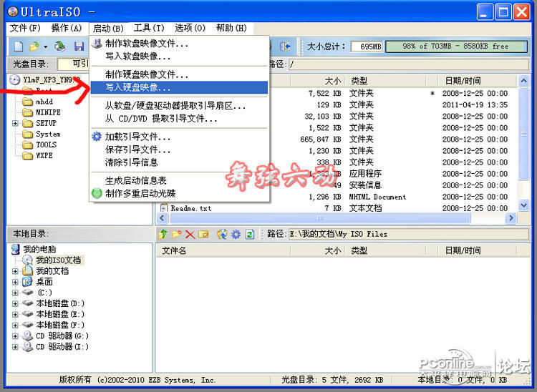Expand the 桌面 tree node
Viewport: 537px width, 392px height.
point(15,283)
